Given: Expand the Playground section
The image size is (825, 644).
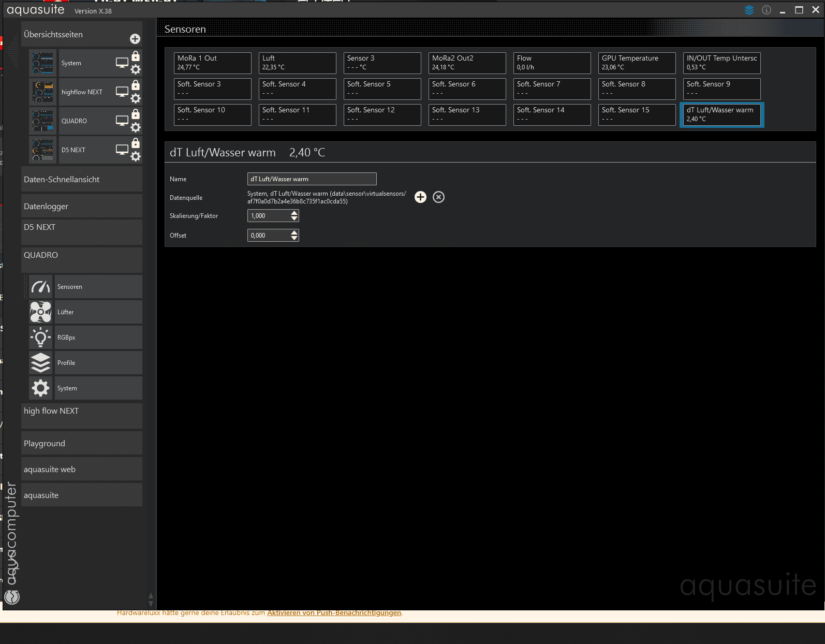Looking at the screenshot, I should point(82,443).
